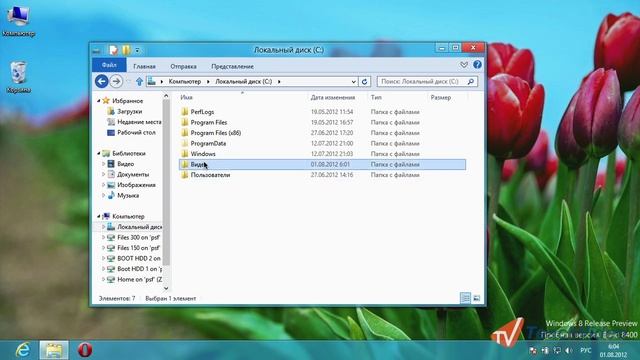Launch Opera browser from taskbar
The width and height of the screenshot is (640, 360).
click(x=85, y=350)
